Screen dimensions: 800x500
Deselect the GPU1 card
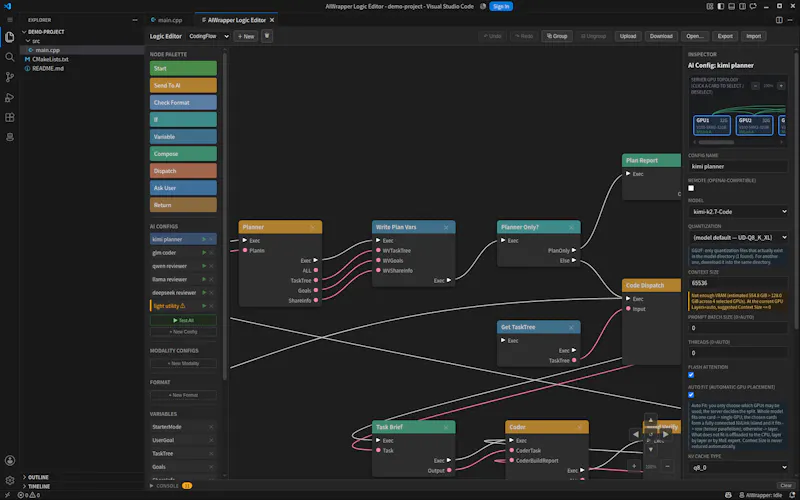coord(712,126)
